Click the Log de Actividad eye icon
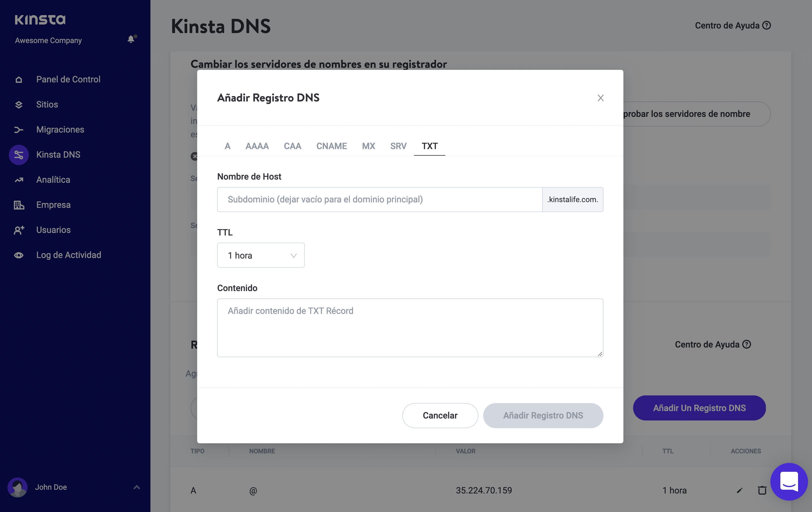The width and height of the screenshot is (812, 512). 19,255
